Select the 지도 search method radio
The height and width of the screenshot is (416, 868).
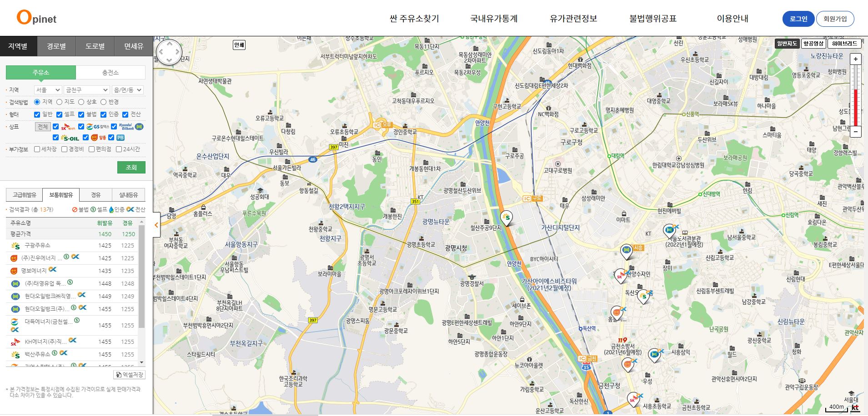pyautogui.click(x=59, y=102)
